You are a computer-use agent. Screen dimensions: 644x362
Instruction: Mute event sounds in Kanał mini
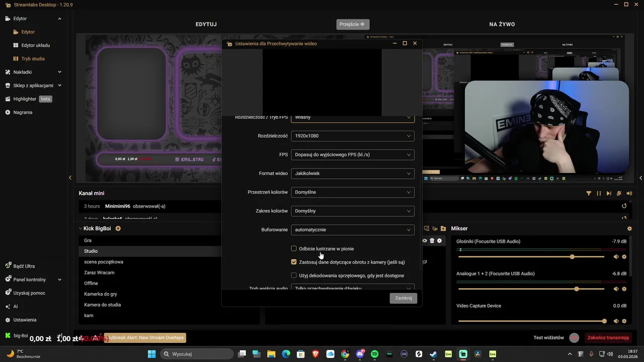pyautogui.click(x=619, y=194)
